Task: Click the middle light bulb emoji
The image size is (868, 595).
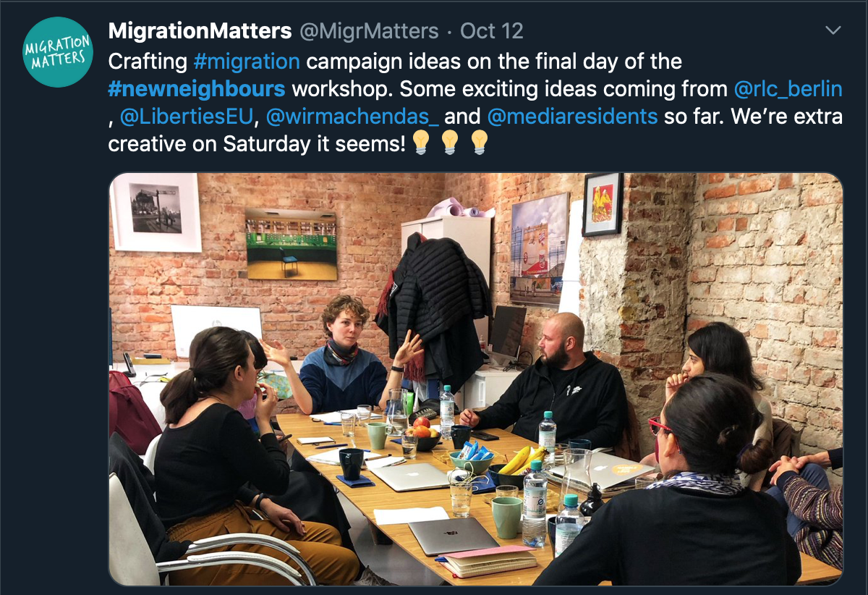Action: click(x=450, y=143)
